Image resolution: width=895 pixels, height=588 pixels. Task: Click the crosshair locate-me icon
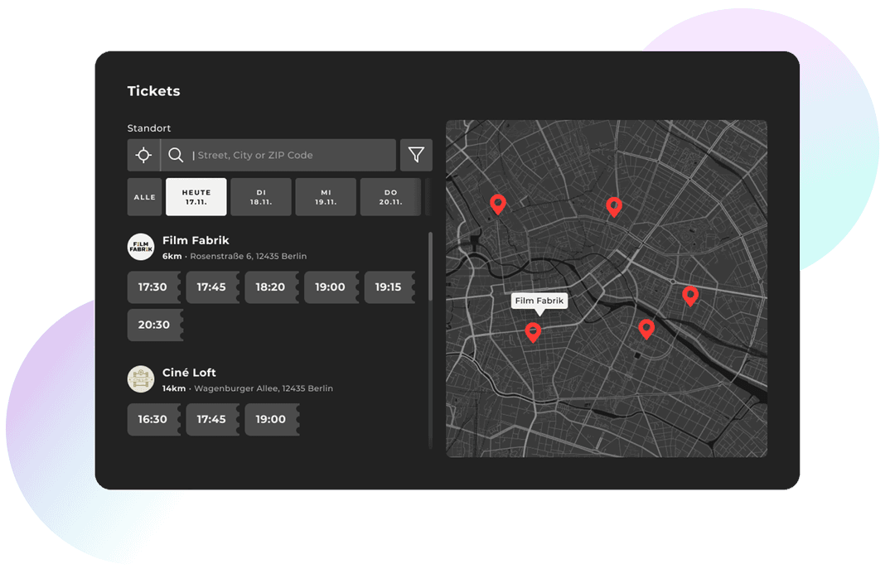pos(143,155)
